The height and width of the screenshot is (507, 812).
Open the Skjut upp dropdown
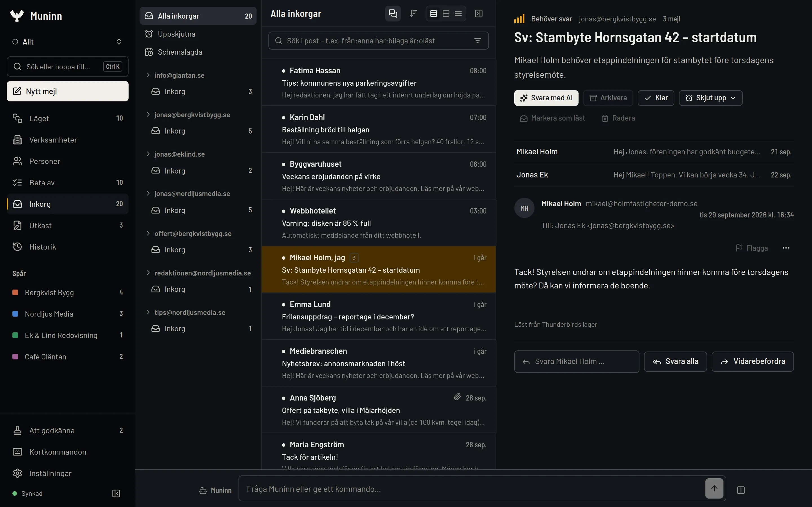pyautogui.click(x=710, y=98)
